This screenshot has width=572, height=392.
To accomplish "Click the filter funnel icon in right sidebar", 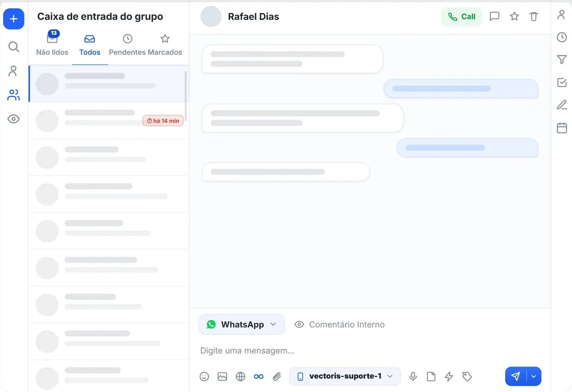I will (x=562, y=59).
